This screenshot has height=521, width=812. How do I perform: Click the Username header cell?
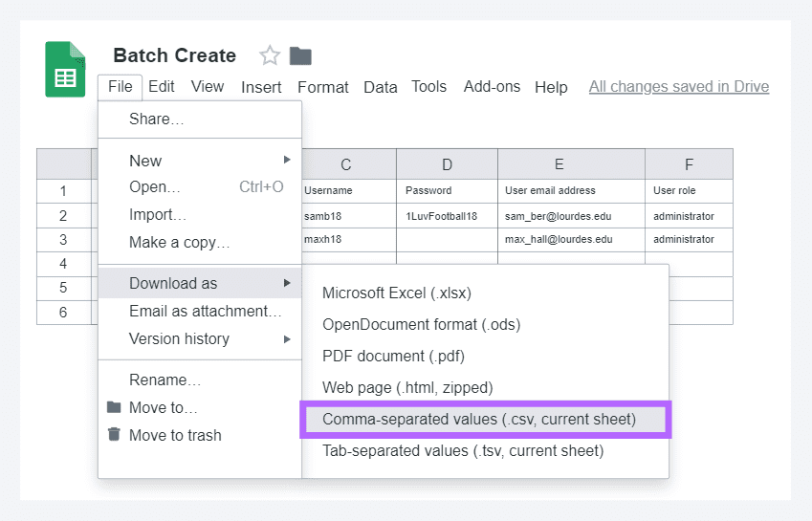coord(348,191)
